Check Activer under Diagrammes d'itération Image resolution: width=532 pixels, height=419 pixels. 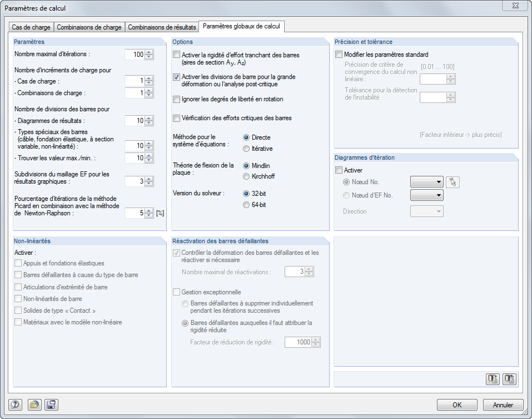pos(339,170)
